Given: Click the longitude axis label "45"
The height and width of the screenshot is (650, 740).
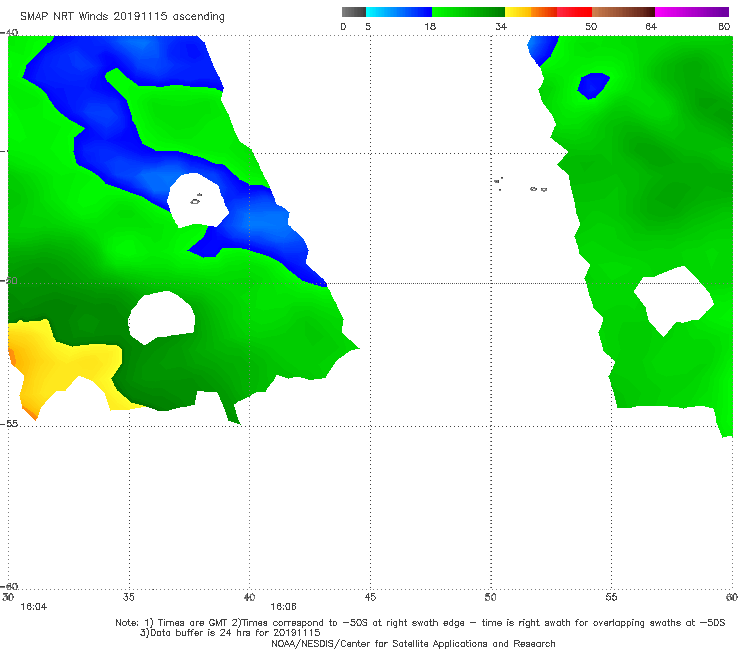Looking at the screenshot, I should pyautogui.click(x=370, y=597).
